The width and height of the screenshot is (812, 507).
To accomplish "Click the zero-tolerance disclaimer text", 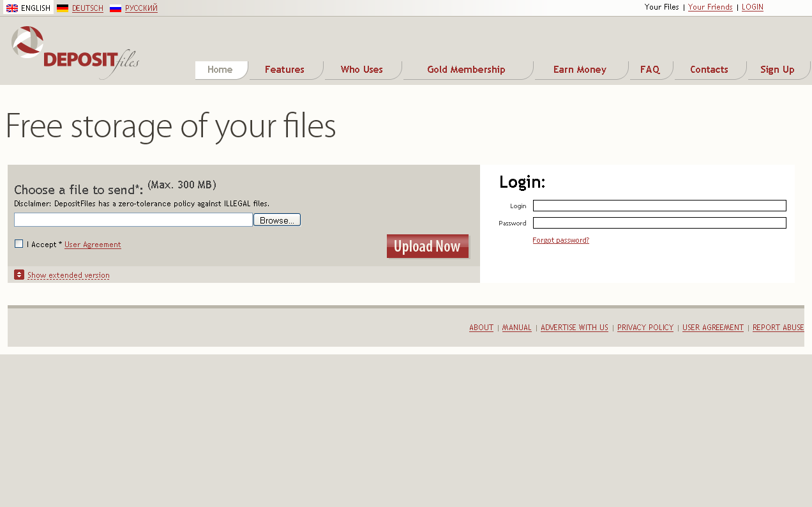I will coord(142,204).
